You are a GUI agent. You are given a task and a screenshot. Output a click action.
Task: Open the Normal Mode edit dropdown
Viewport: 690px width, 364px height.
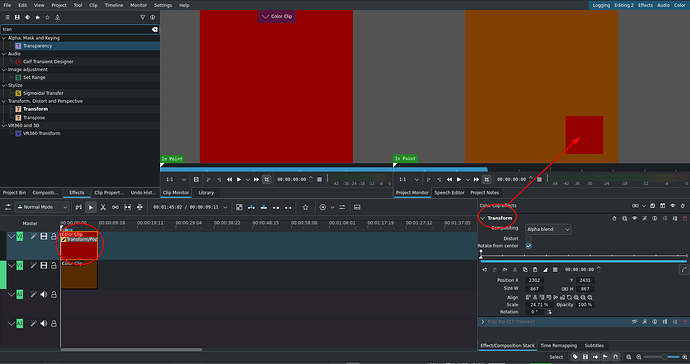[x=42, y=207]
